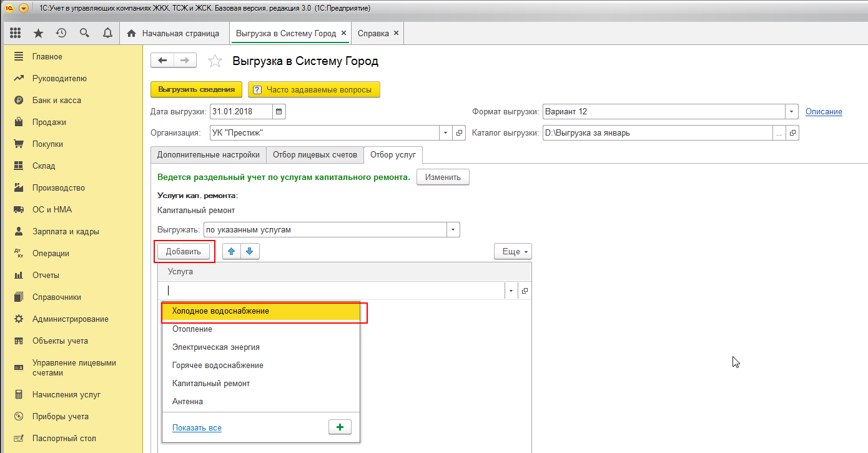Open Склад section

(x=72, y=166)
